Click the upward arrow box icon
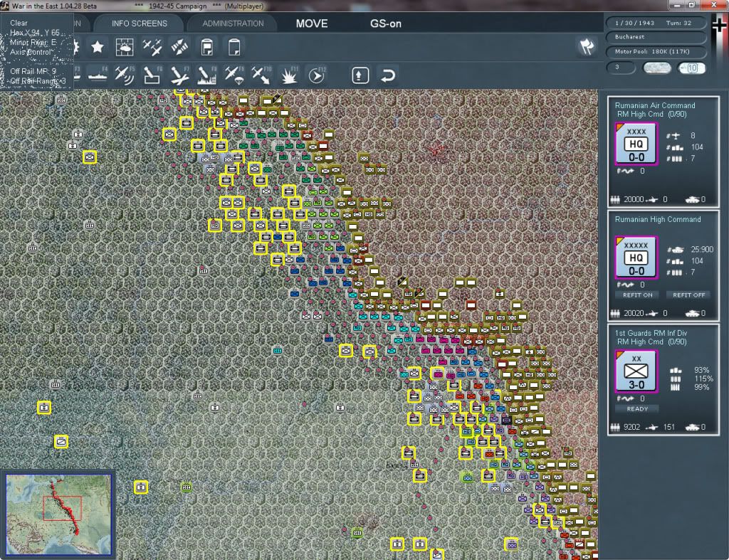Viewport: 729px width, 560px height. tap(360, 75)
